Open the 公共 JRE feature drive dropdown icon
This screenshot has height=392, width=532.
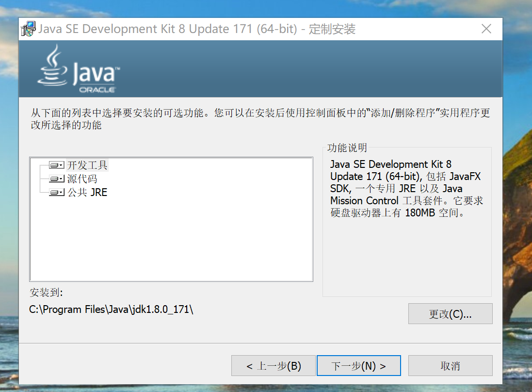point(57,193)
